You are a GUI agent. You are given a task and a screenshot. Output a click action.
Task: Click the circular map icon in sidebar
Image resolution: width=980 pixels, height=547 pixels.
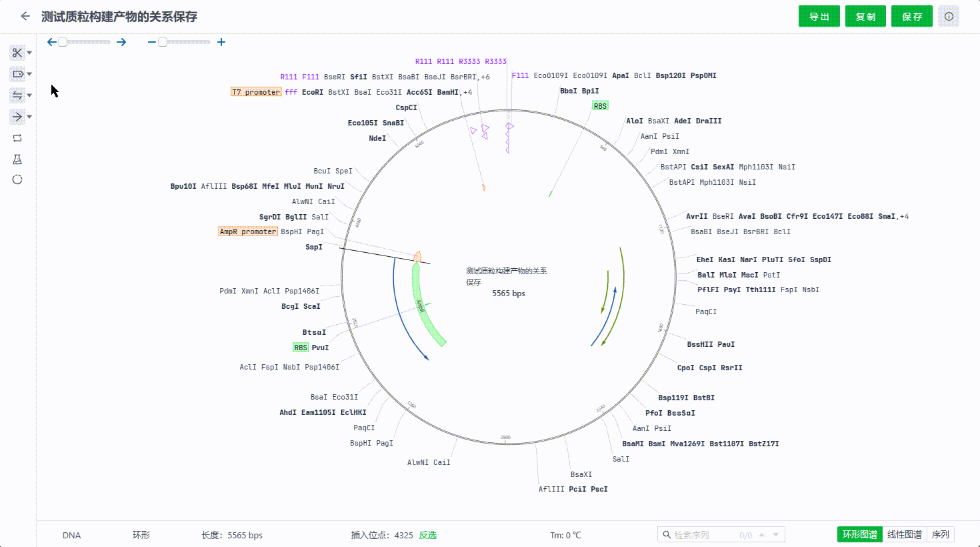[x=17, y=179]
